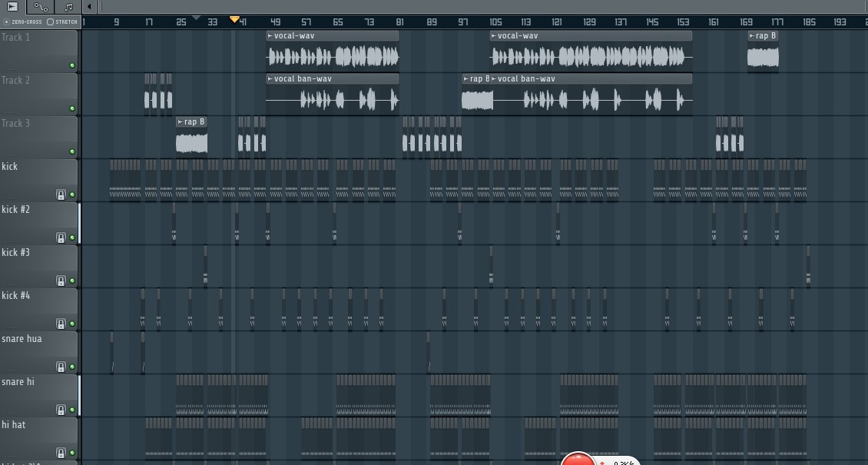Select the Zero-Cross radio option
The image size is (868, 465).
(x=7, y=22)
